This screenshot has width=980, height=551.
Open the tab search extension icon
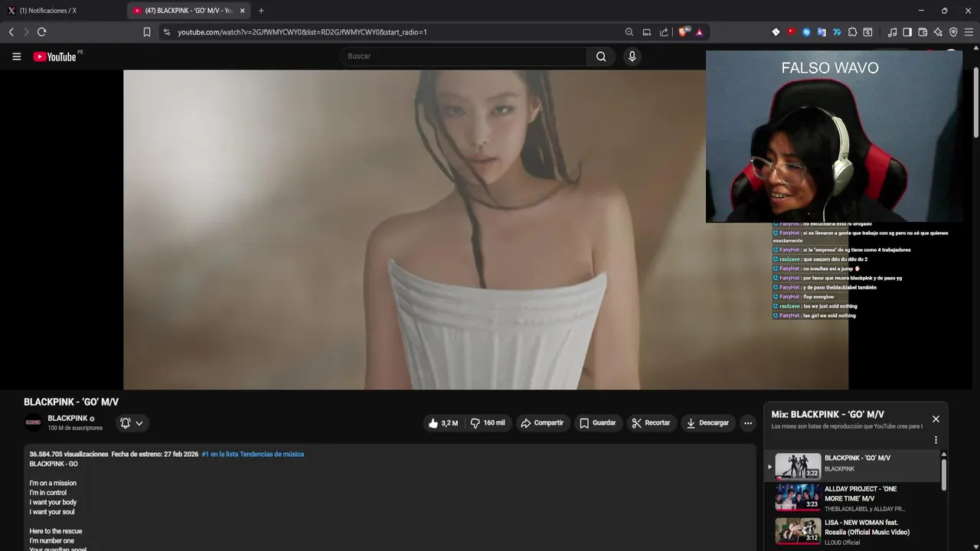pos(867,32)
